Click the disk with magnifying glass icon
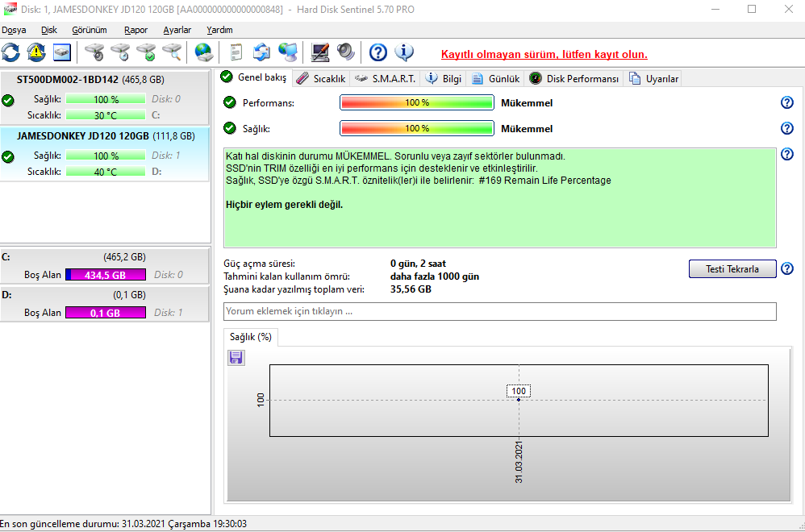The image size is (805, 532). [x=172, y=52]
